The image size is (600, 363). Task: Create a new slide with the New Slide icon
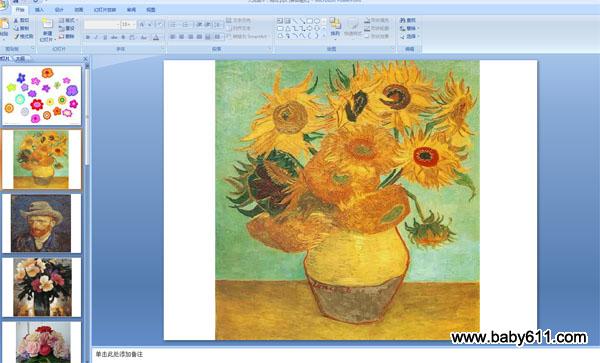(x=47, y=23)
